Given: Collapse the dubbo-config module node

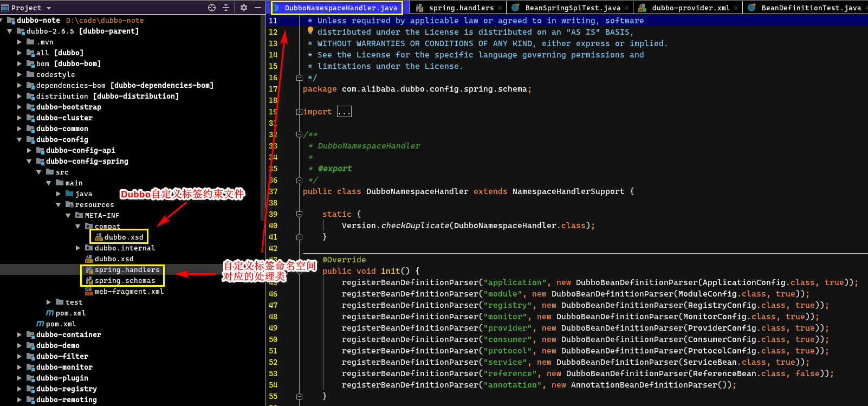Looking at the screenshot, I should (x=20, y=139).
